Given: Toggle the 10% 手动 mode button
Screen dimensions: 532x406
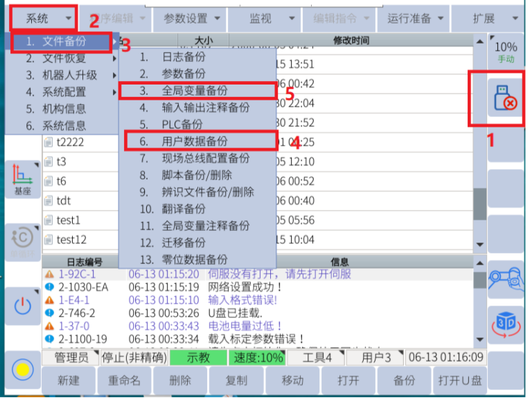Looking at the screenshot, I should (506, 51).
